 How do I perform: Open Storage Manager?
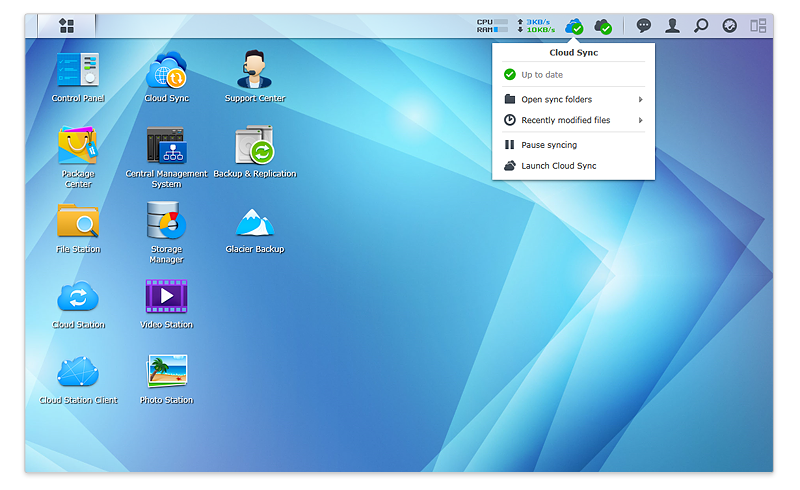click(x=166, y=221)
